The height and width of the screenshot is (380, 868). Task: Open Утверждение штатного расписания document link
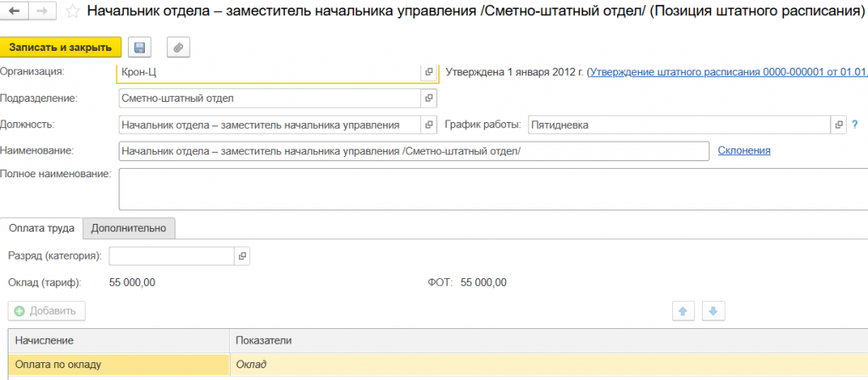[728, 72]
